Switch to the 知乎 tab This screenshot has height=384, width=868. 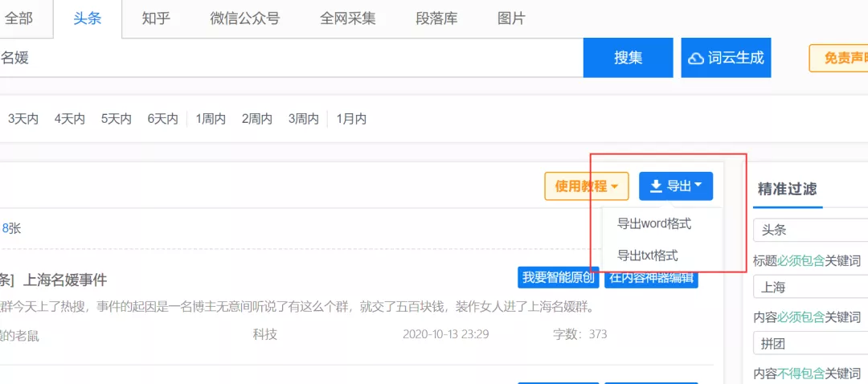point(156,18)
